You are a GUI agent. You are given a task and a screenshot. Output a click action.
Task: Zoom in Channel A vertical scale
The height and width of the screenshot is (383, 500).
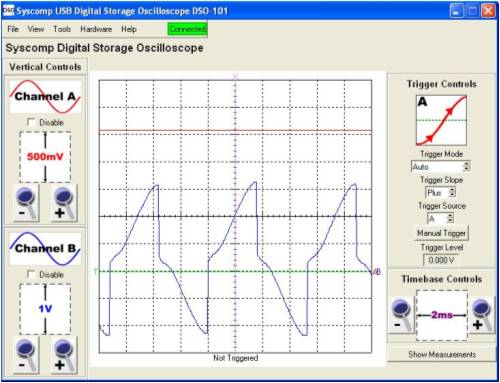64,203
